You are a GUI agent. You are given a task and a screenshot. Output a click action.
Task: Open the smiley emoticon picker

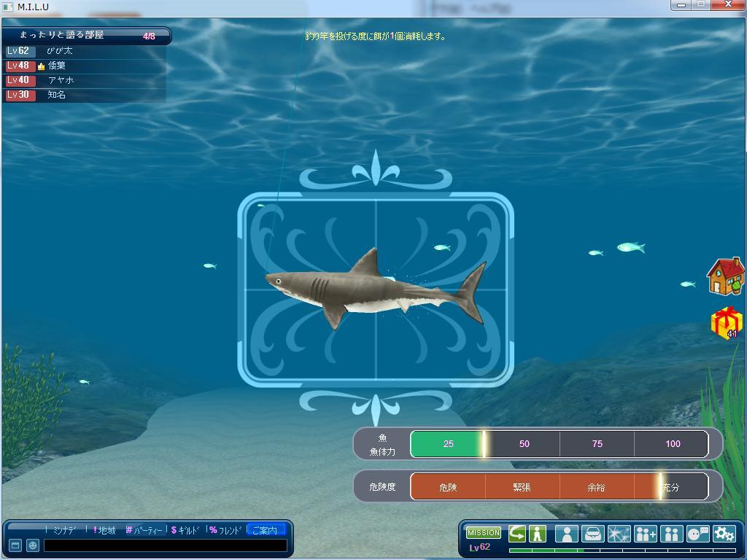tap(33, 545)
